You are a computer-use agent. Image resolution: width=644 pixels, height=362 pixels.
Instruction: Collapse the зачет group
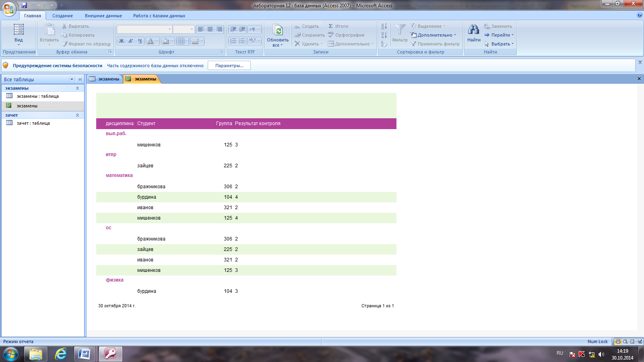(x=77, y=115)
